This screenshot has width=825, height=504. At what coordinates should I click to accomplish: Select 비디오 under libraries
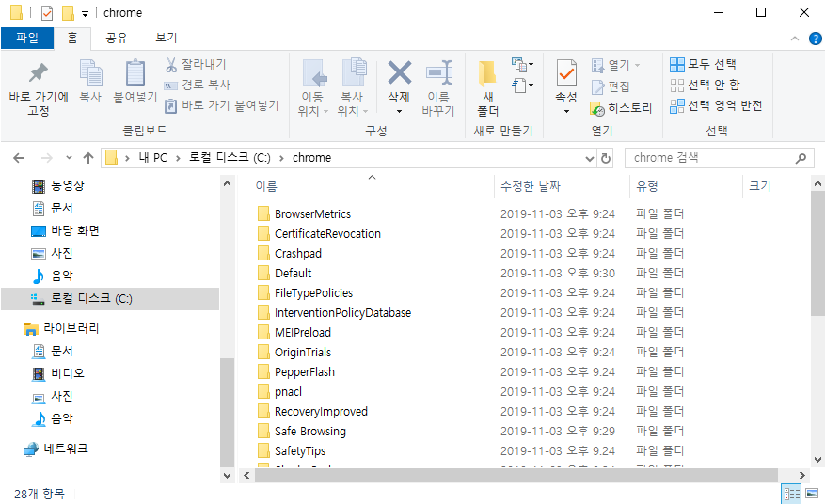(68, 373)
